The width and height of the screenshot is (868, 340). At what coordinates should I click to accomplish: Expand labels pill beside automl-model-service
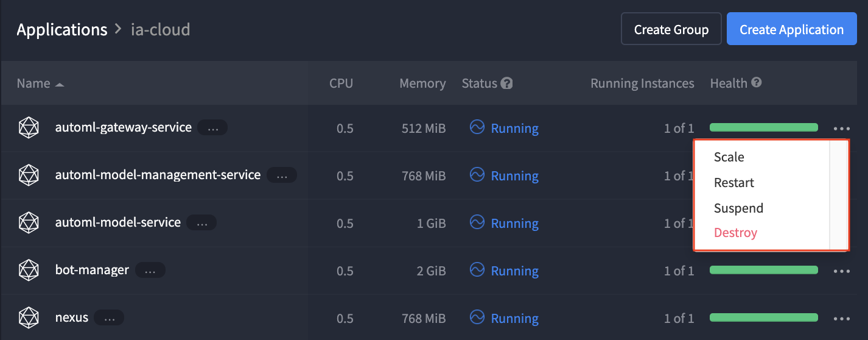[x=201, y=223]
